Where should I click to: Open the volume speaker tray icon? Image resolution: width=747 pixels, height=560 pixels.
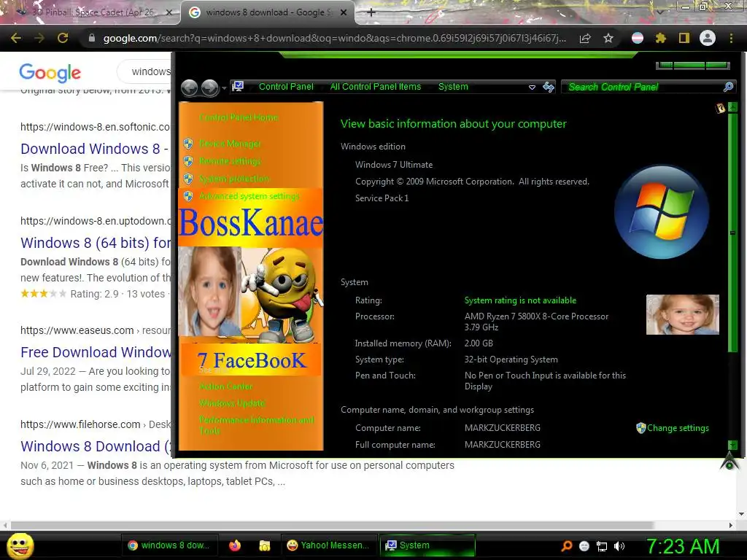(619, 546)
